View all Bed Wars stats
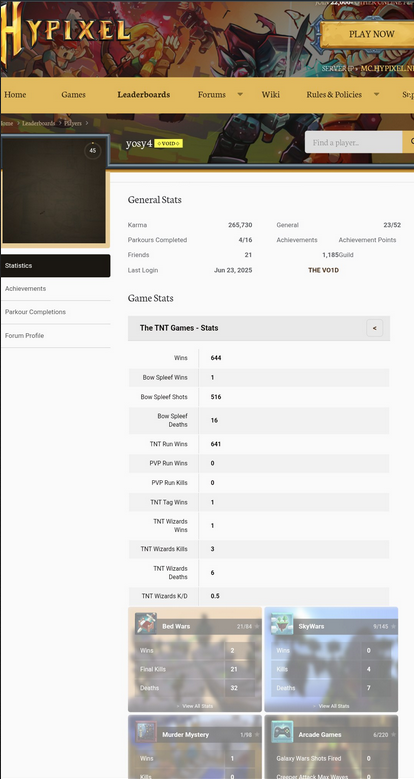Screen dimensions: 414x779 [x=195, y=706]
